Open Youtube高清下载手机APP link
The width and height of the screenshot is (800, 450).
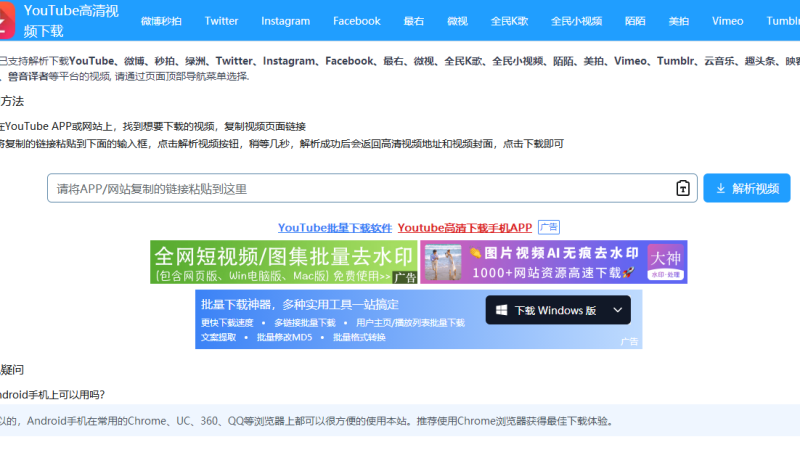coord(465,228)
